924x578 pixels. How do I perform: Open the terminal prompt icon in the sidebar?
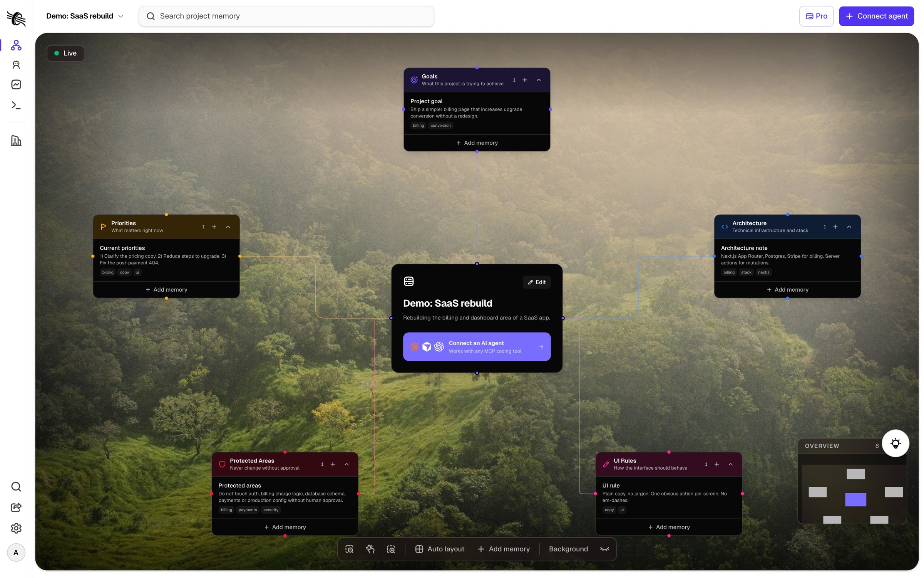click(x=16, y=105)
